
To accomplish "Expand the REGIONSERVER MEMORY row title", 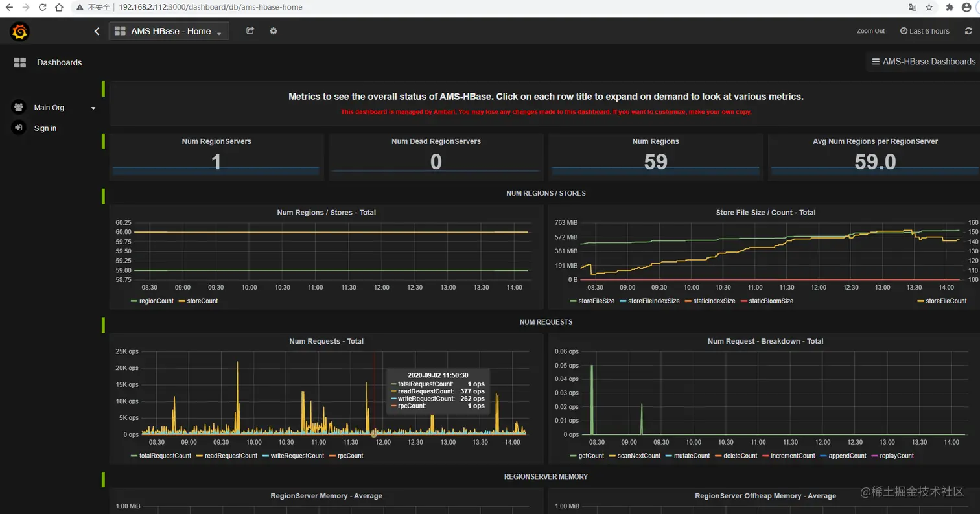I will click(546, 476).
